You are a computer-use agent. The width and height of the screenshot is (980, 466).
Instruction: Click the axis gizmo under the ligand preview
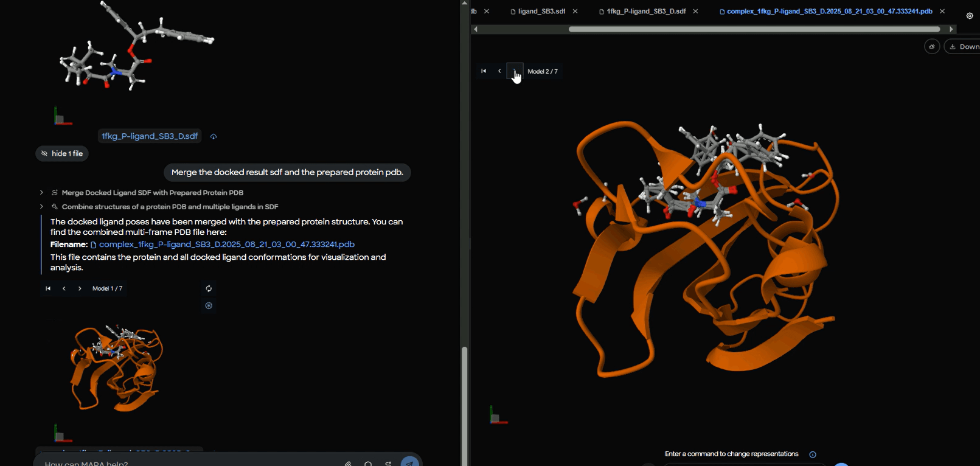[x=62, y=116]
